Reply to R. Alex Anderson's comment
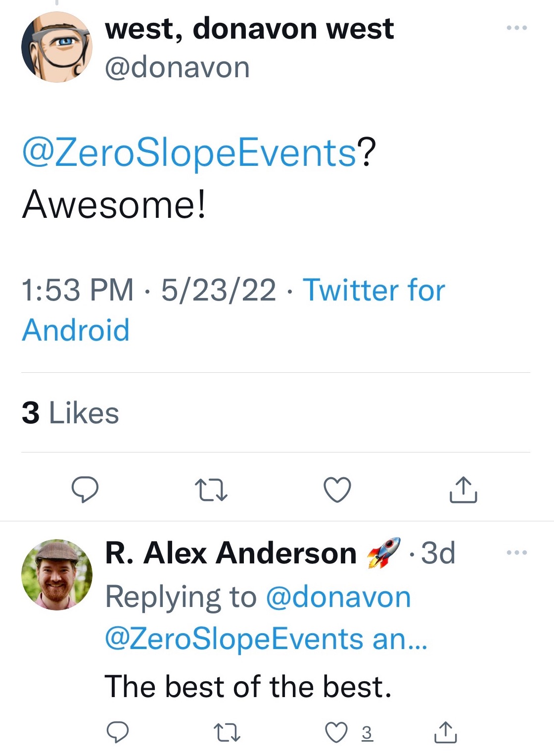Viewport: 554px width, 756px height. [x=118, y=732]
